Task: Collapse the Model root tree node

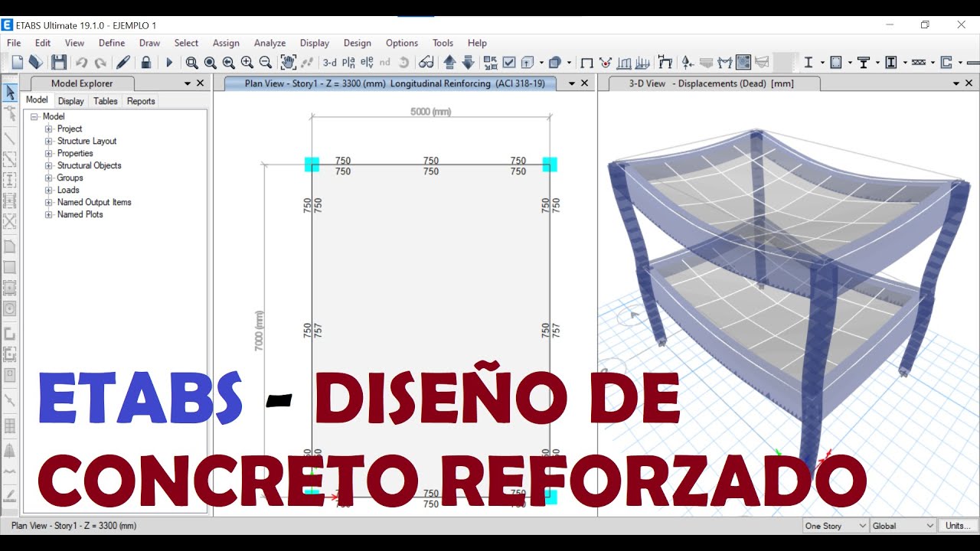Action: pyautogui.click(x=34, y=116)
